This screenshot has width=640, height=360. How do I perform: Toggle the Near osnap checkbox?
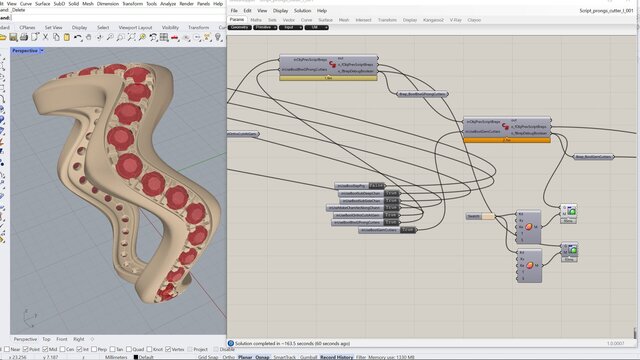[7, 349]
